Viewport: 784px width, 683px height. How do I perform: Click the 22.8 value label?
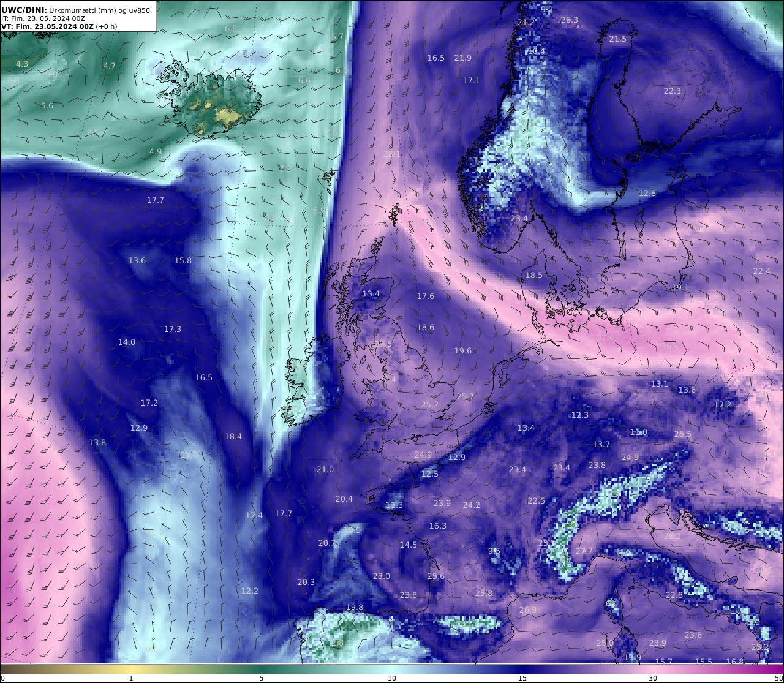pyautogui.click(x=674, y=595)
